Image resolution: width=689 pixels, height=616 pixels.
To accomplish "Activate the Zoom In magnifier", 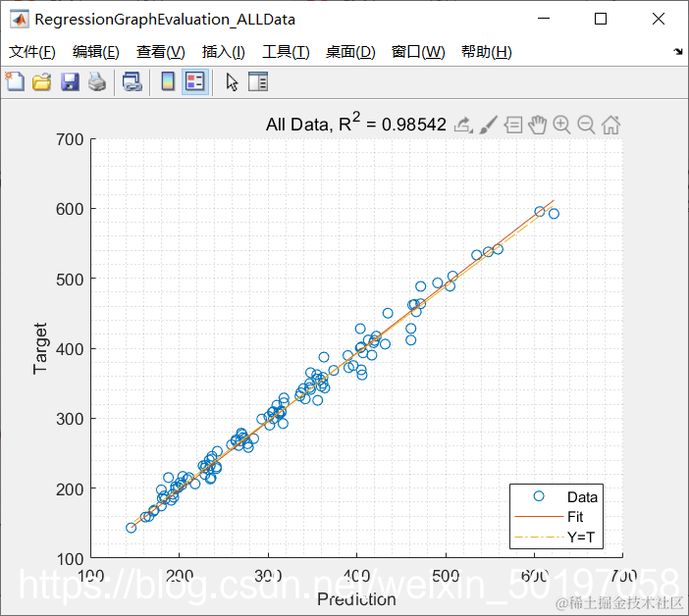I will (x=561, y=126).
